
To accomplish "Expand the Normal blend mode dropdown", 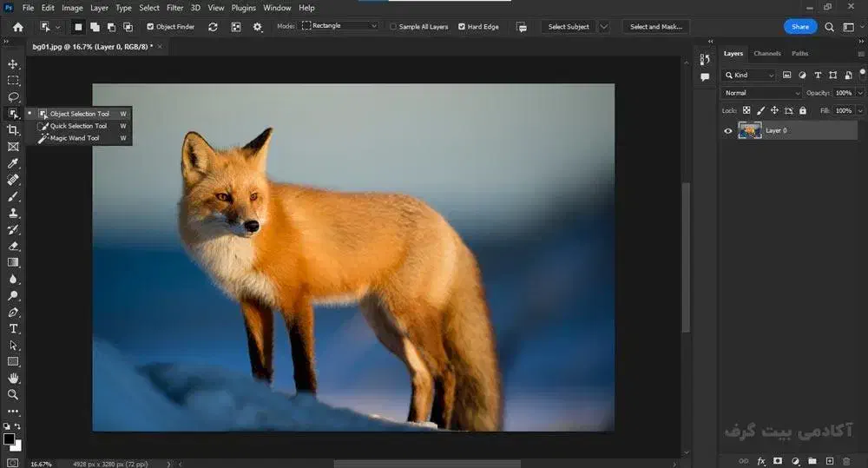I will tap(762, 93).
